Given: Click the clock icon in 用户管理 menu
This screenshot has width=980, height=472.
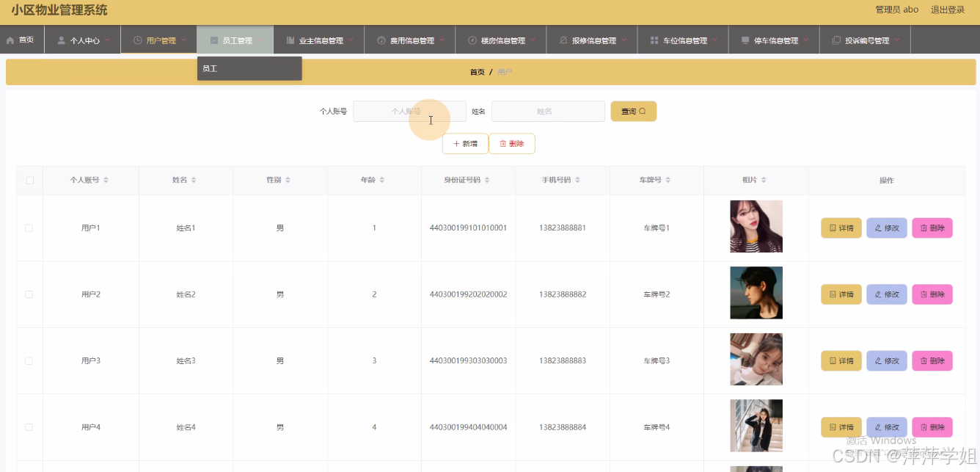Looking at the screenshot, I should coord(138,40).
